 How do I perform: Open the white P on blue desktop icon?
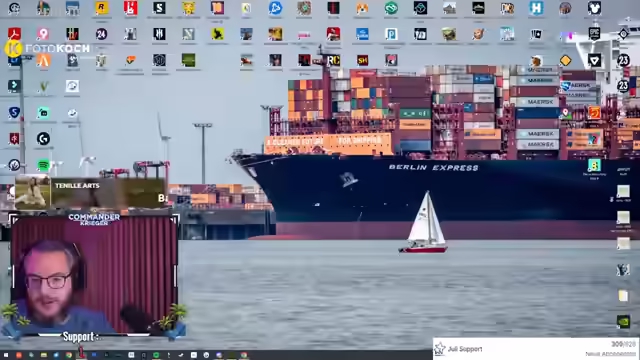tap(391, 34)
